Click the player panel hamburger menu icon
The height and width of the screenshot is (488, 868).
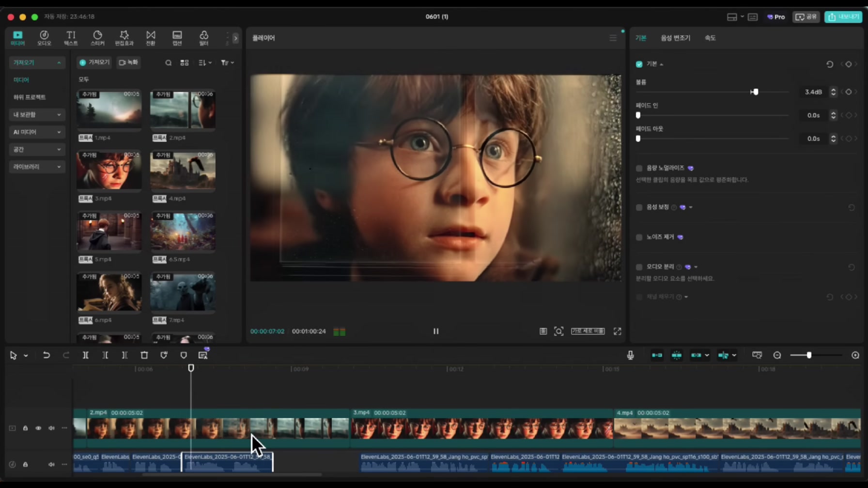(x=613, y=38)
